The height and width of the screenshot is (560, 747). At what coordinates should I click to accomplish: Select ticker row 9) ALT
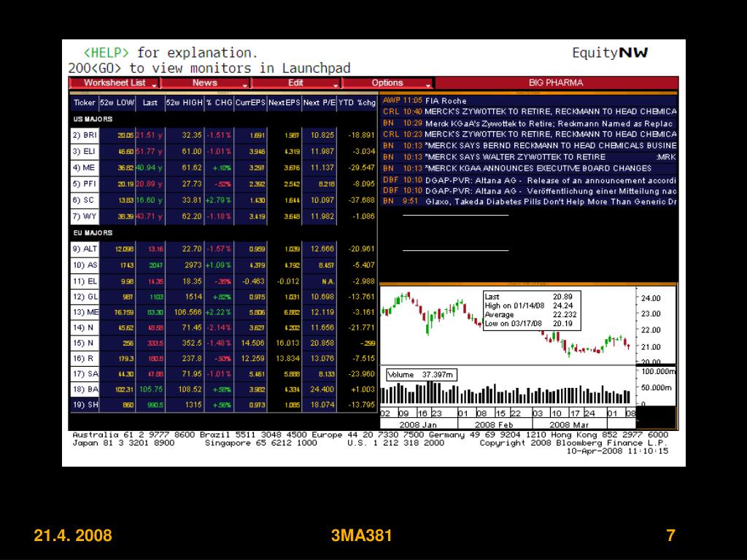[85, 249]
